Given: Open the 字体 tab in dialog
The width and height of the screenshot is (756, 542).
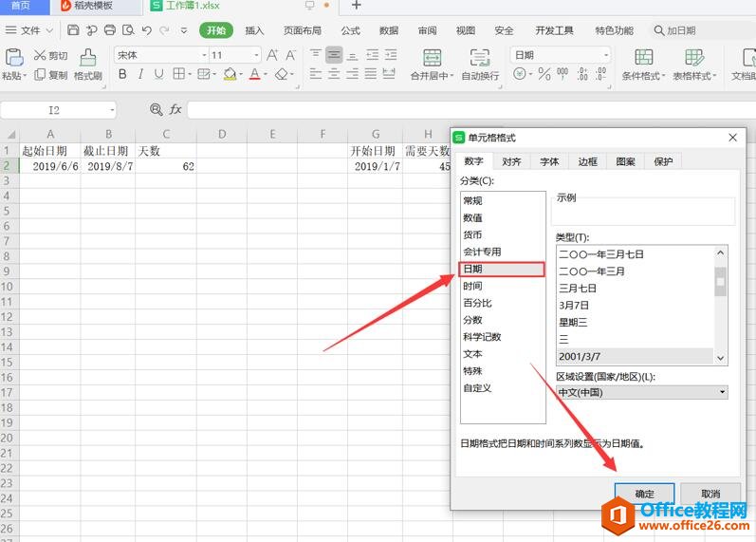Looking at the screenshot, I should (x=549, y=161).
